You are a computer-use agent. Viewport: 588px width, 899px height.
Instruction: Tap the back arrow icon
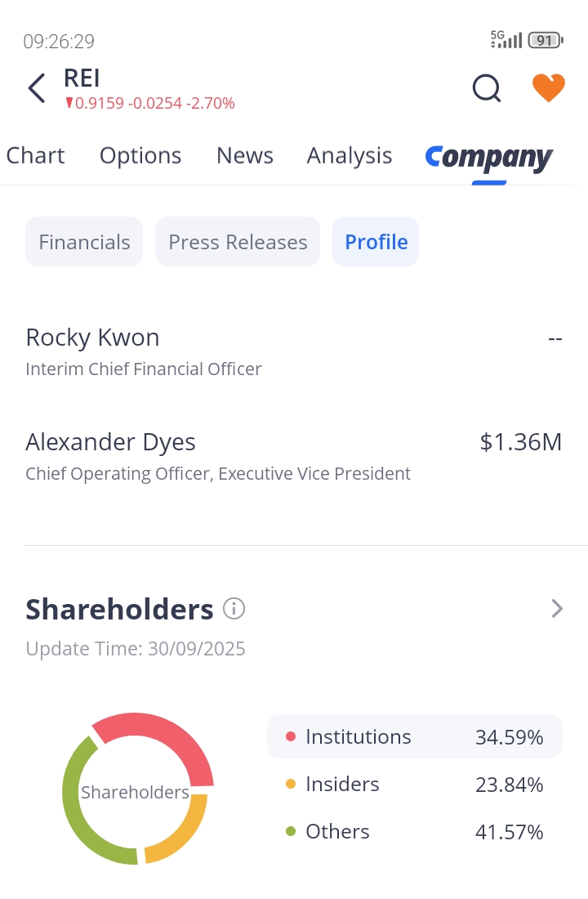tap(36, 88)
